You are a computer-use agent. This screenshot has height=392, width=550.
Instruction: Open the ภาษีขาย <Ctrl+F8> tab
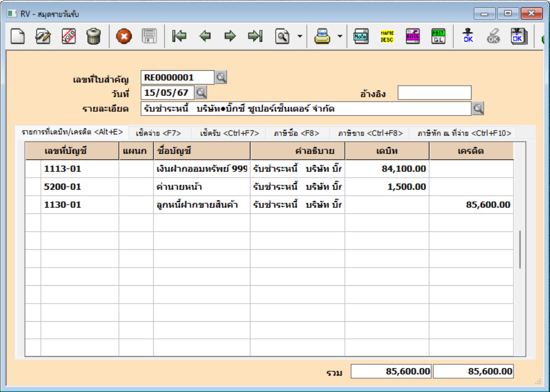click(x=370, y=133)
